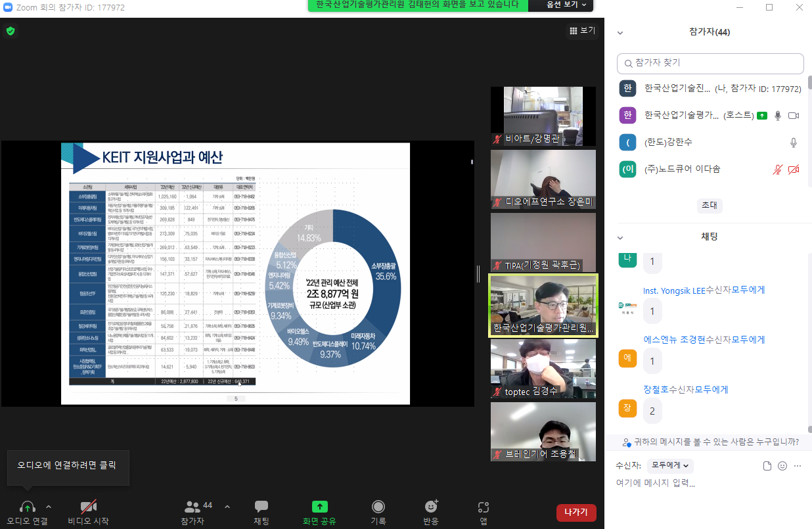The width and height of the screenshot is (812, 529).
Task: Open the 반응 reactions menu
Action: click(x=431, y=513)
